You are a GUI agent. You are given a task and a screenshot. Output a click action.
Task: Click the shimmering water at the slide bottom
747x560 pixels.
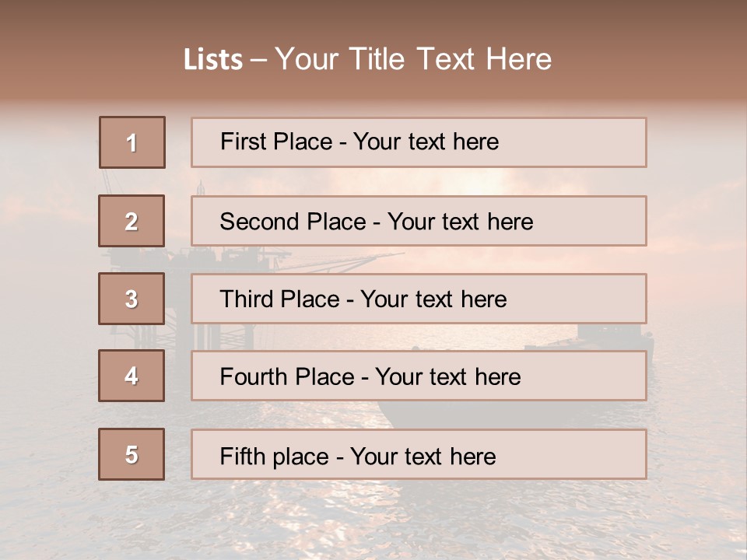373,521
